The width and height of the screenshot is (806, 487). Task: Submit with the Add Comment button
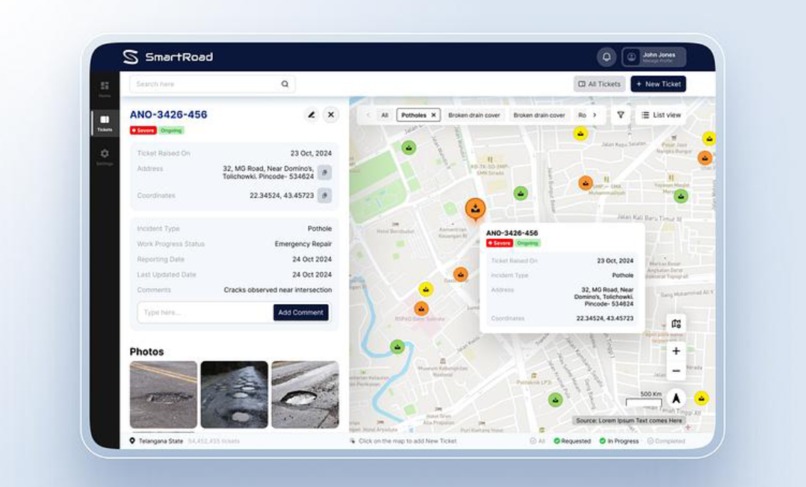coord(301,312)
